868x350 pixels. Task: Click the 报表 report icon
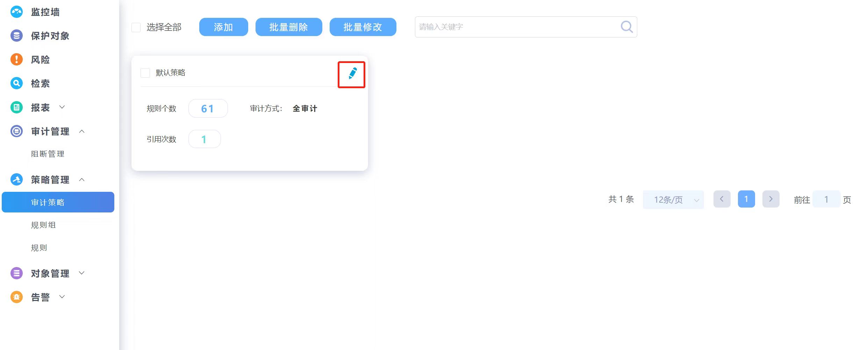[16, 107]
